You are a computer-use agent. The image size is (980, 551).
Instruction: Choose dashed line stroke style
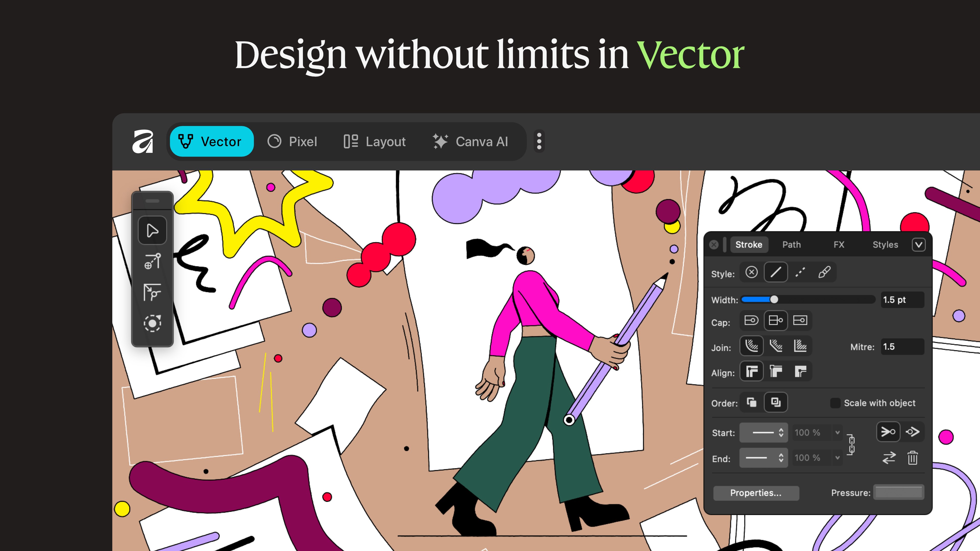(800, 272)
